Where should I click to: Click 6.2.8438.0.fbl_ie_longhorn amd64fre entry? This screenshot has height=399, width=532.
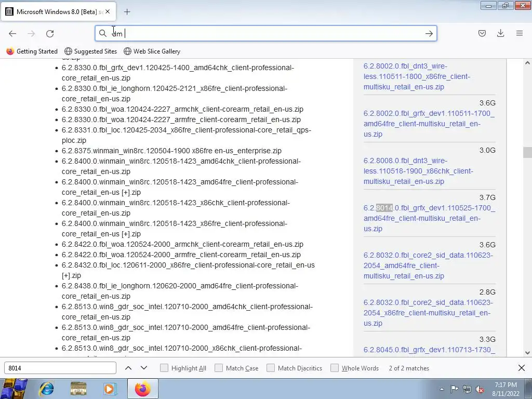(x=180, y=291)
